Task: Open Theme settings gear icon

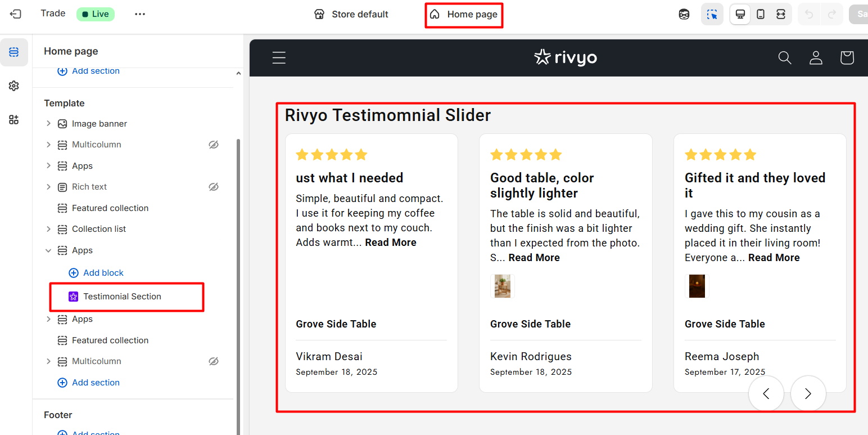Action: coord(14,86)
